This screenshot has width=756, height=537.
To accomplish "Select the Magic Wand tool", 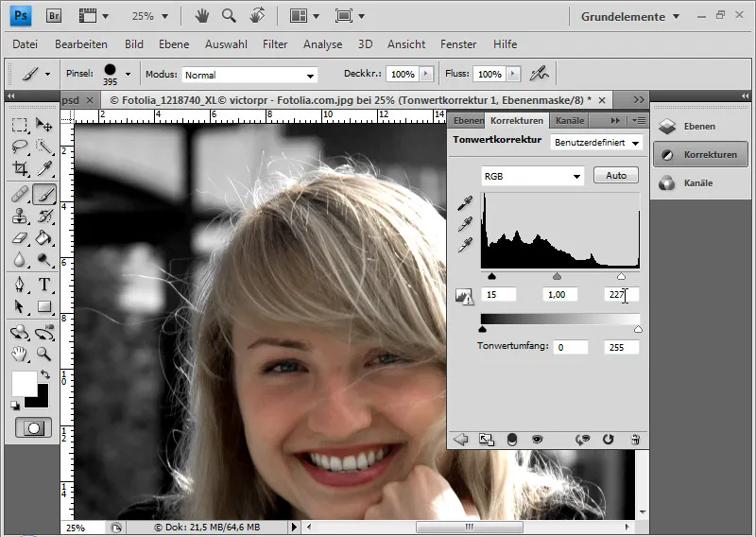I will point(44,147).
